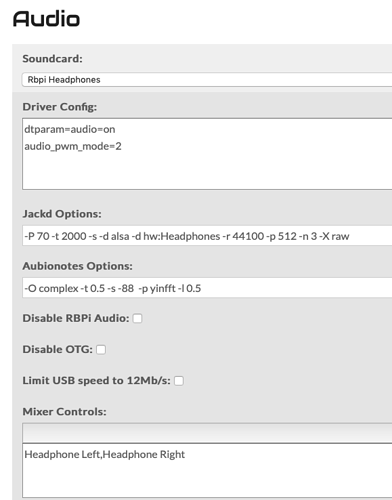The height and width of the screenshot is (500, 392).
Task: Click the Soundcard label
Action: [52, 59]
